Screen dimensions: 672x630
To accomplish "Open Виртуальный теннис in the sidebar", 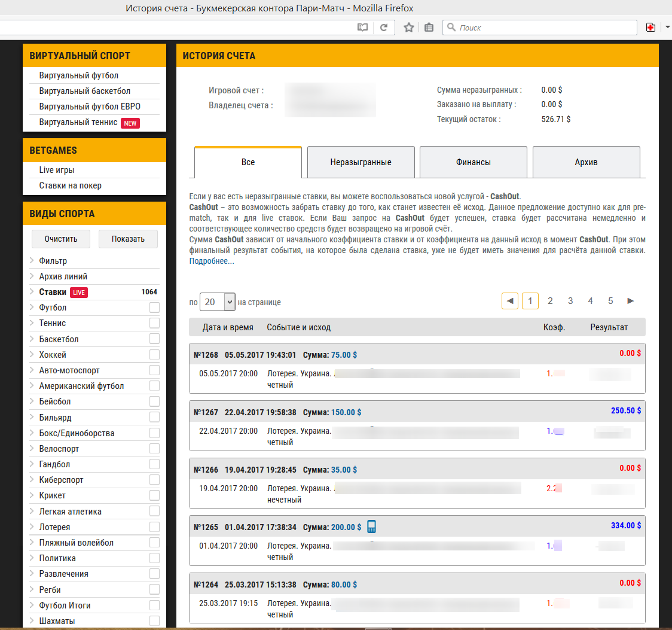I will (78, 123).
